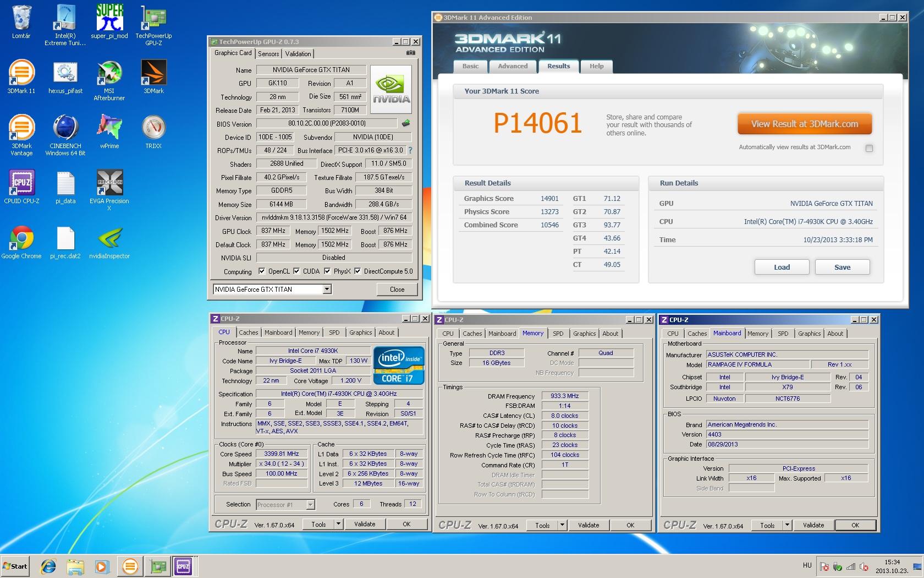Click the Bus Interface question mark icon
This screenshot has width=924, height=578.
click(x=410, y=150)
